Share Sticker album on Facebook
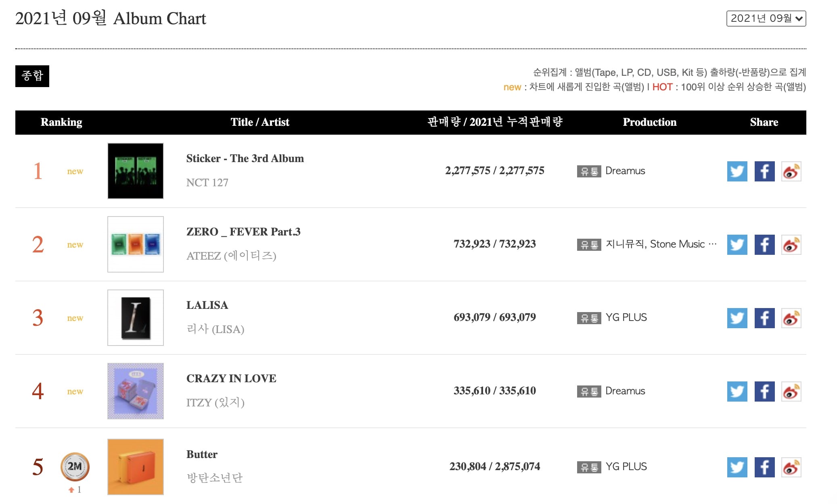 pyautogui.click(x=764, y=171)
